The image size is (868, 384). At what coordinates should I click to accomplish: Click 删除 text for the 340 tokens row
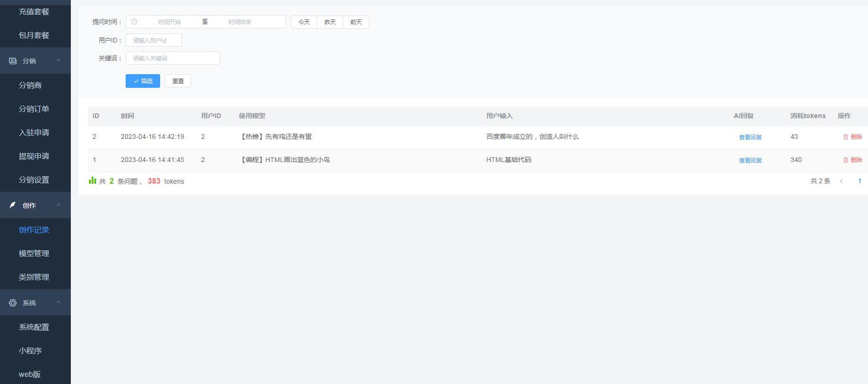tap(856, 160)
